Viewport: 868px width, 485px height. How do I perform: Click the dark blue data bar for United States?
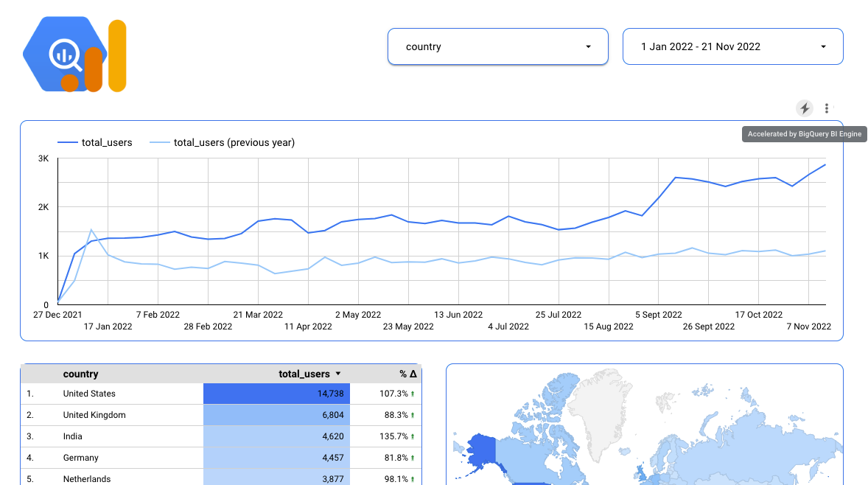point(276,394)
